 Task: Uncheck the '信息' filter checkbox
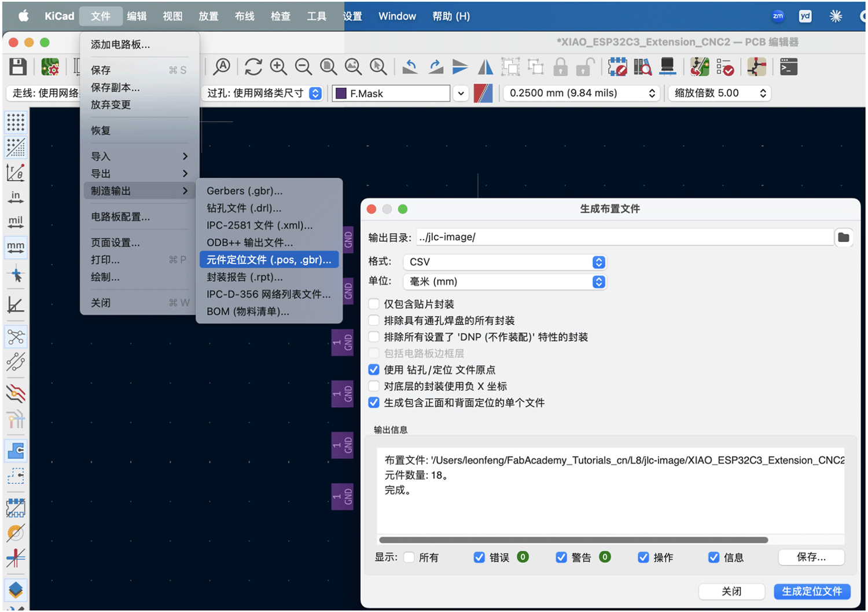pos(713,557)
